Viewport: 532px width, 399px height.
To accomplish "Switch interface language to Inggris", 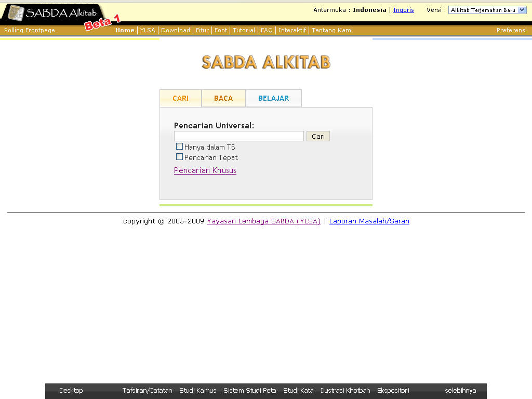I will [x=403, y=10].
